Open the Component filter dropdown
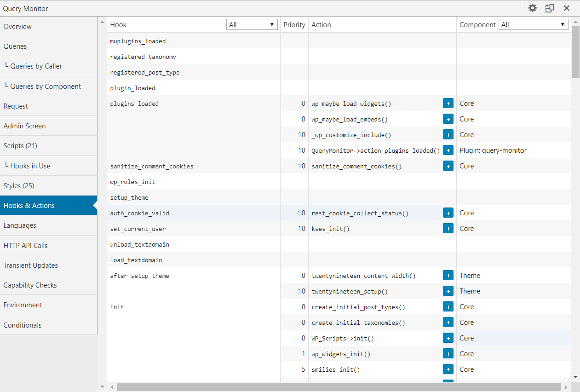The width and height of the screenshot is (580, 392). tap(533, 25)
